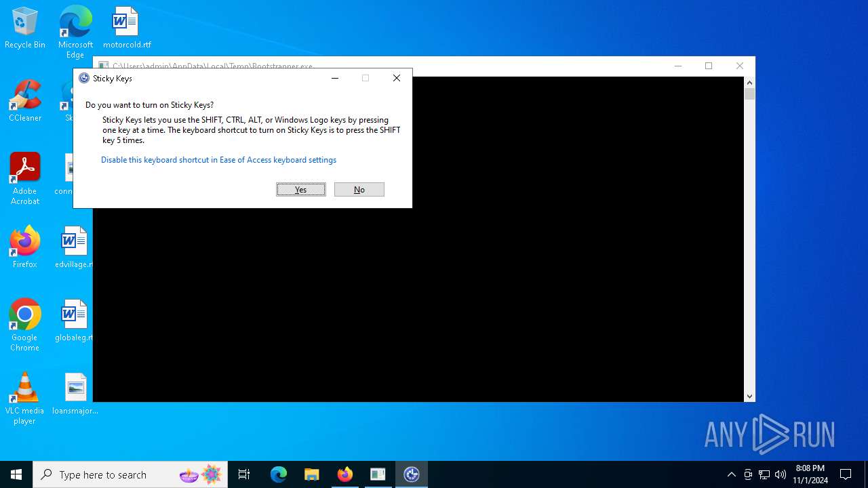Screen dimensions: 868x488
Task: Close the Bootstrapper console window
Action: 740,66
